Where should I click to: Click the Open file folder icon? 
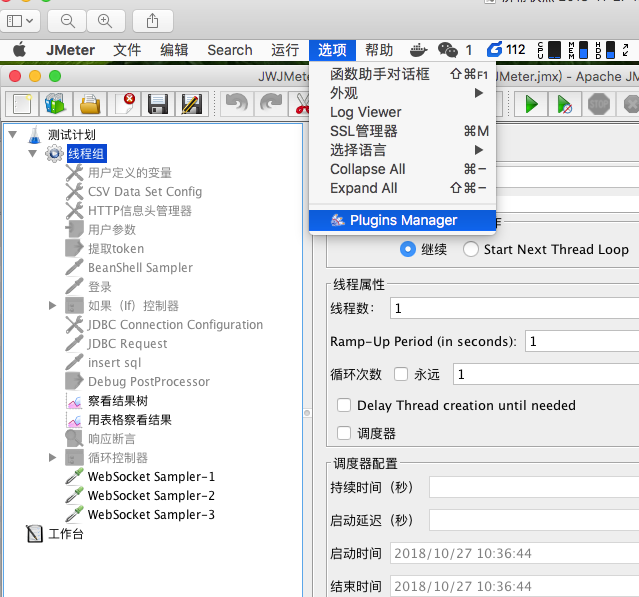tap(90, 104)
